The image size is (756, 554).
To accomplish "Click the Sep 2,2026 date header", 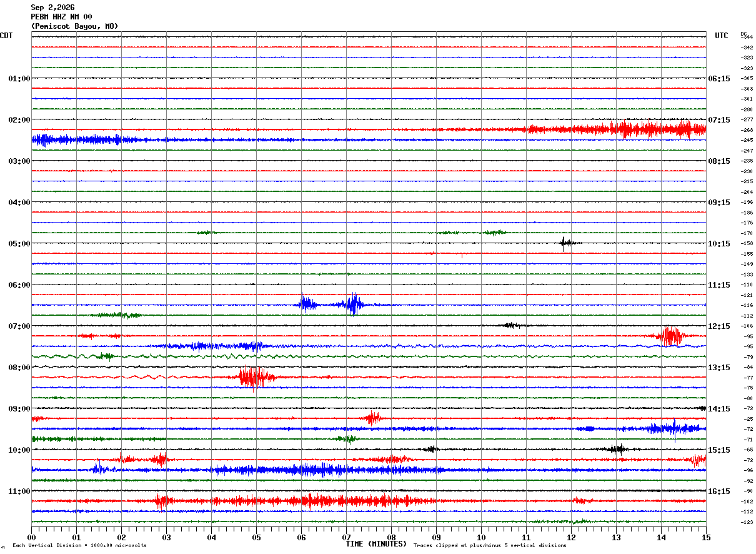I will coord(52,8).
